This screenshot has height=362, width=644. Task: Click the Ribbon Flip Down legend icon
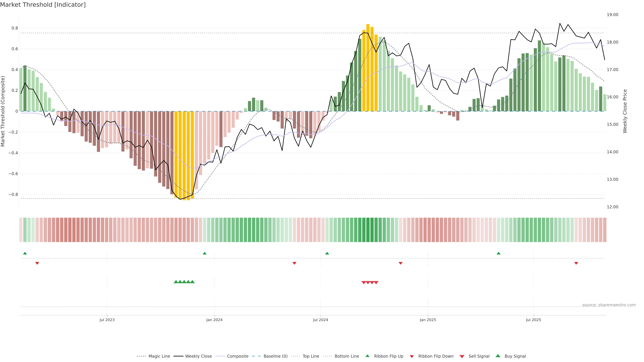(x=412, y=356)
